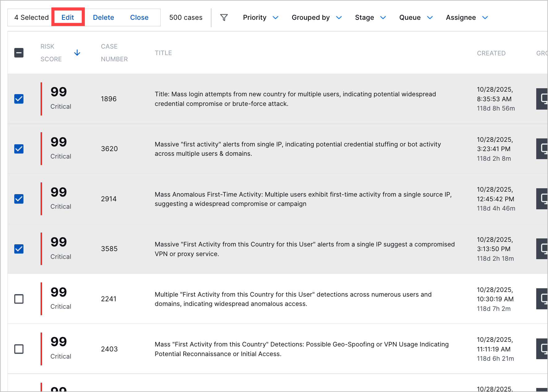
Task: Open the device icon for case 1896
Action: [x=542, y=99]
